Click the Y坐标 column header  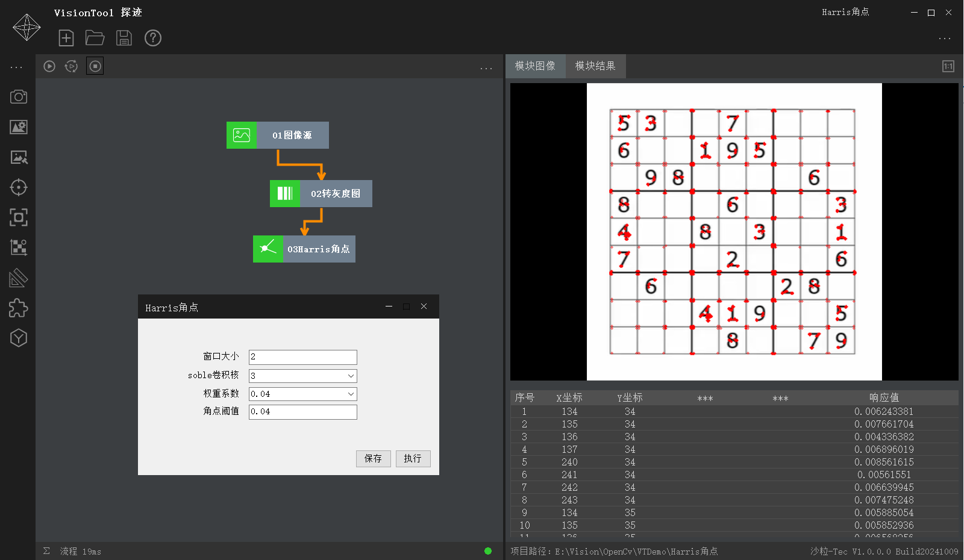coord(630,397)
